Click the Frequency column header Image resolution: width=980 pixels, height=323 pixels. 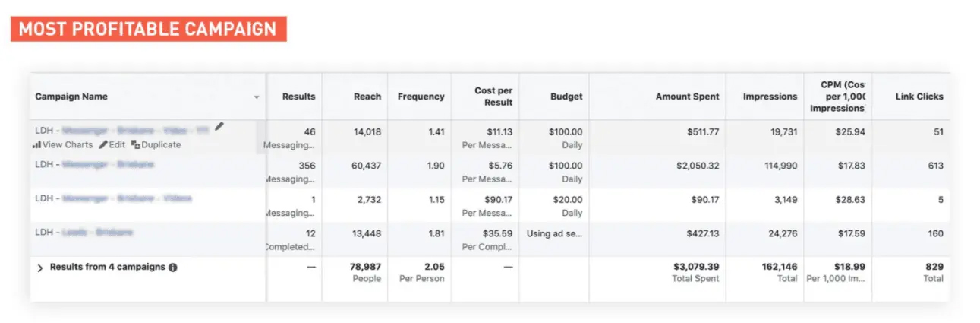(421, 97)
